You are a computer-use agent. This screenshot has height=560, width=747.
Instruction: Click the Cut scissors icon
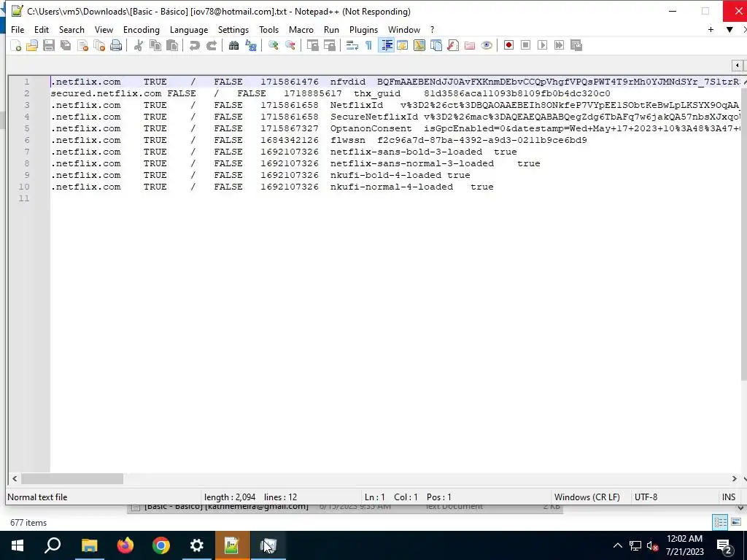(x=139, y=45)
